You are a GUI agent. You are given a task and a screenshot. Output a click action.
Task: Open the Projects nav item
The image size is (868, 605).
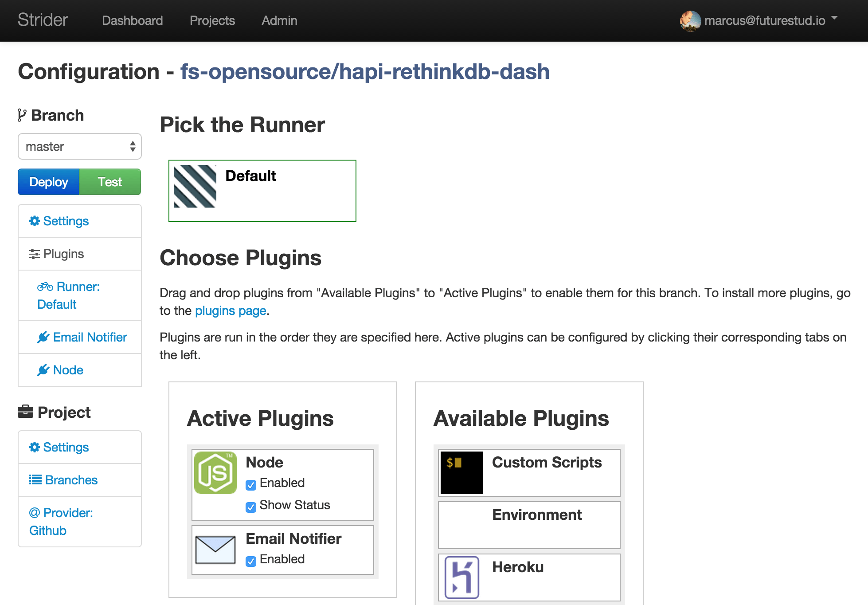coord(212,20)
